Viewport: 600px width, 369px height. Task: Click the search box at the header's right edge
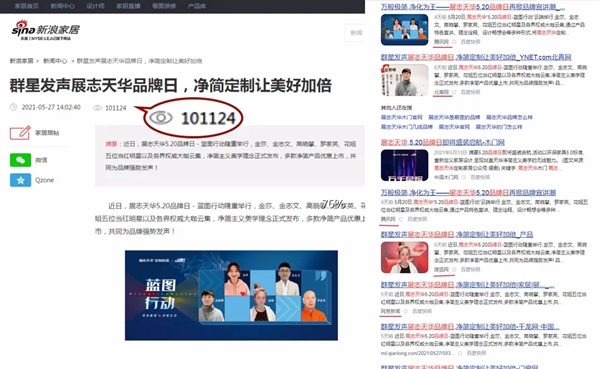pyautogui.click(x=355, y=33)
